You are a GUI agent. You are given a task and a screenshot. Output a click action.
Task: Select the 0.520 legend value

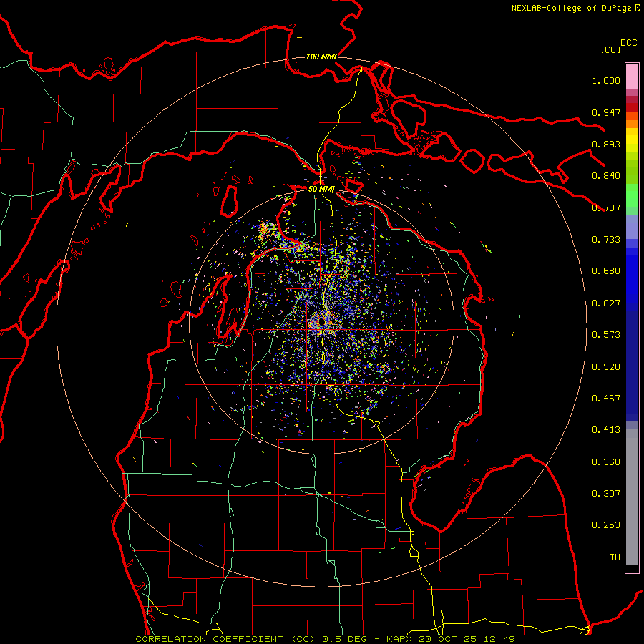tap(606, 367)
